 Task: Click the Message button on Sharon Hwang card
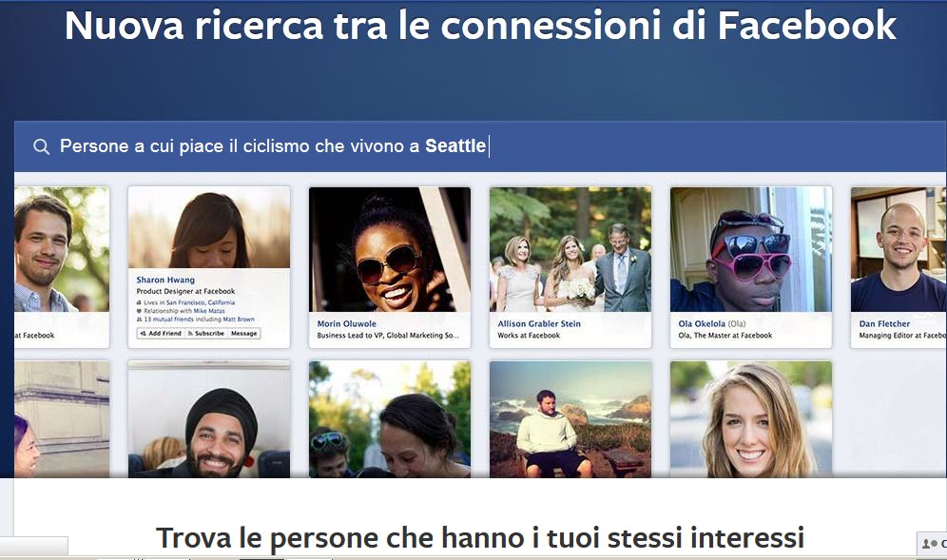coord(244,334)
